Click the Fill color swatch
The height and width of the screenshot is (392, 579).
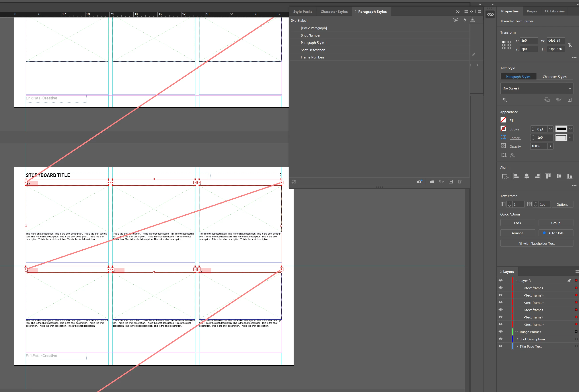503,120
